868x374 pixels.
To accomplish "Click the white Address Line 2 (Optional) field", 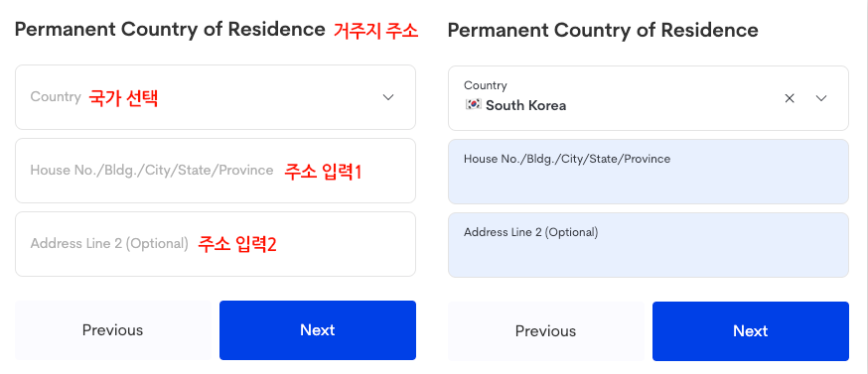I will 216,244.
